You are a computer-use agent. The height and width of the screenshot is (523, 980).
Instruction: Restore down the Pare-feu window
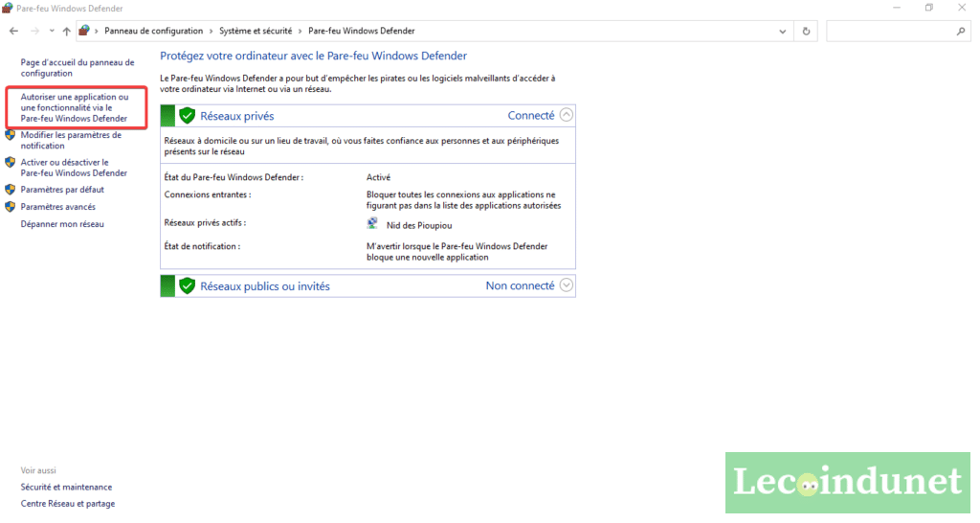click(929, 8)
